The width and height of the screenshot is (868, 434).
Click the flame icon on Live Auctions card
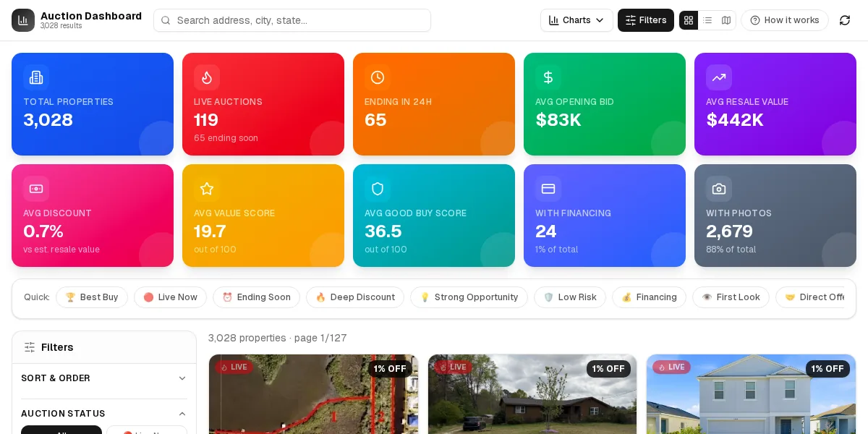point(207,77)
